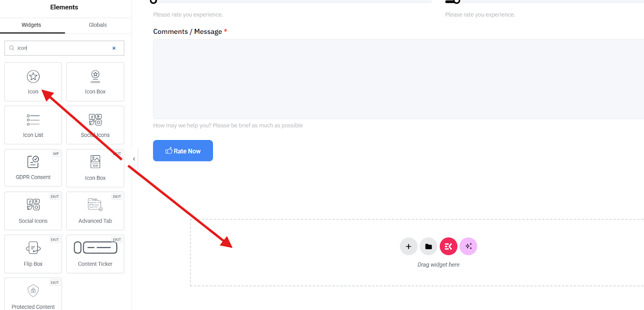Choose the Content Ticker widget
The height and width of the screenshot is (310, 644).
[95, 254]
